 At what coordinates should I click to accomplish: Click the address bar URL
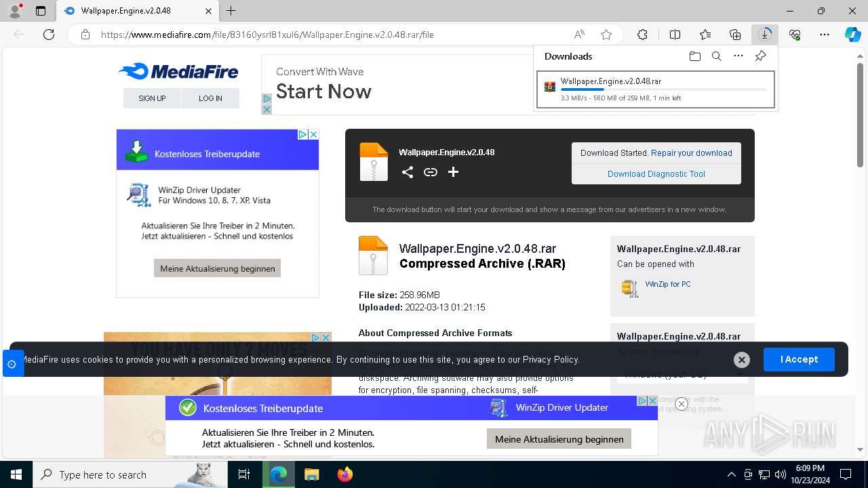[267, 35]
